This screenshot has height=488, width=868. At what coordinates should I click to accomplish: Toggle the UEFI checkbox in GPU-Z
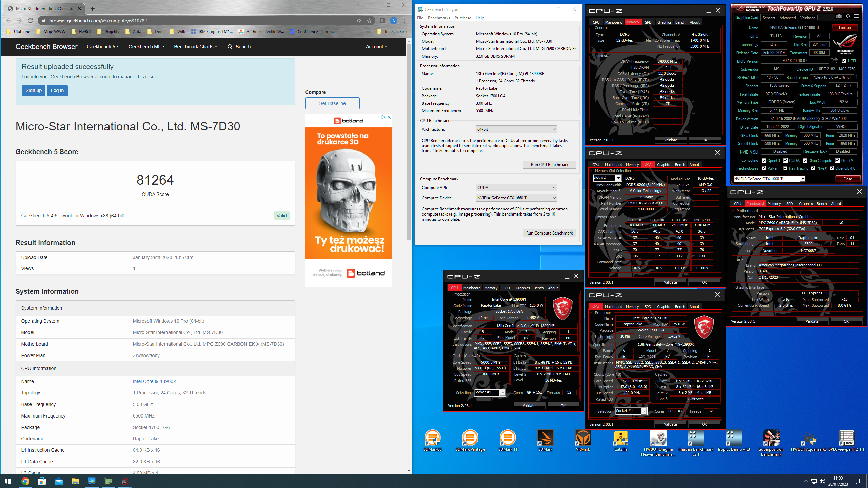coord(844,61)
